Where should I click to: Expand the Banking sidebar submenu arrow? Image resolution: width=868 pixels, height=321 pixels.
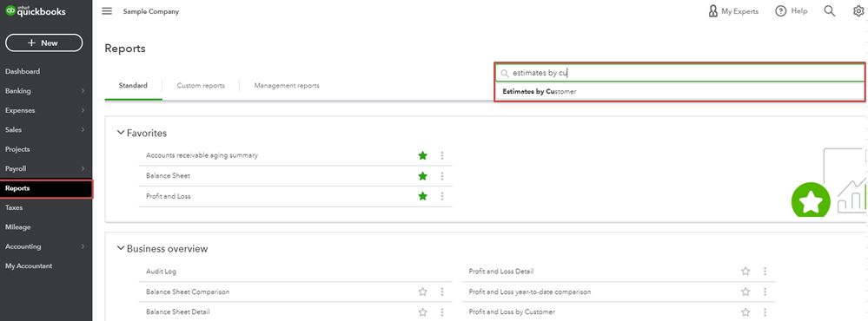tap(83, 90)
